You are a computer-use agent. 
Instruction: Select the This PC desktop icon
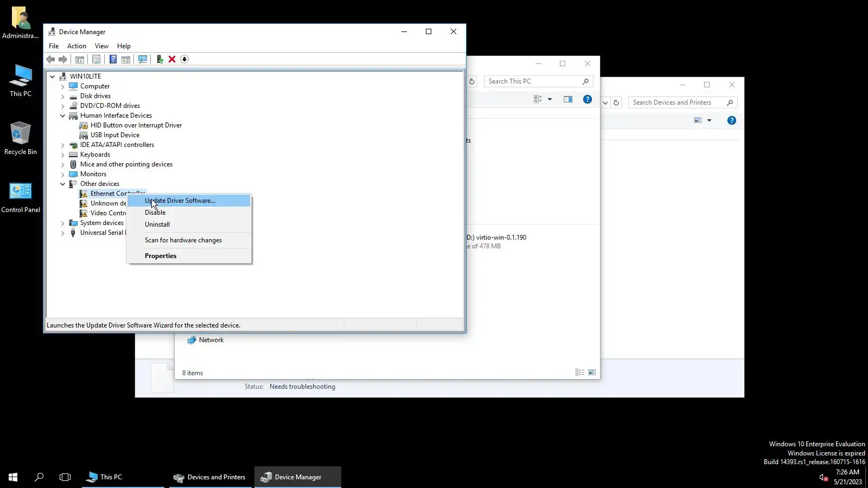point(21,80)
